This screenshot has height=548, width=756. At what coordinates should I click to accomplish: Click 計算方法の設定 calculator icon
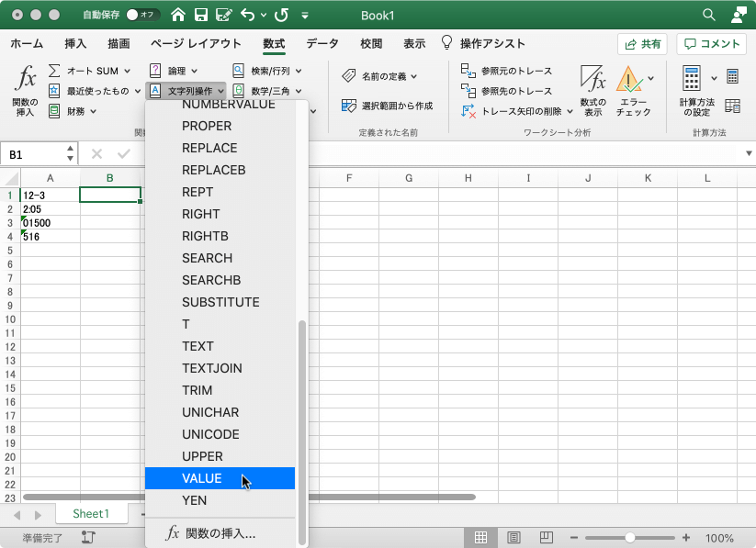(x=692, y=79)
